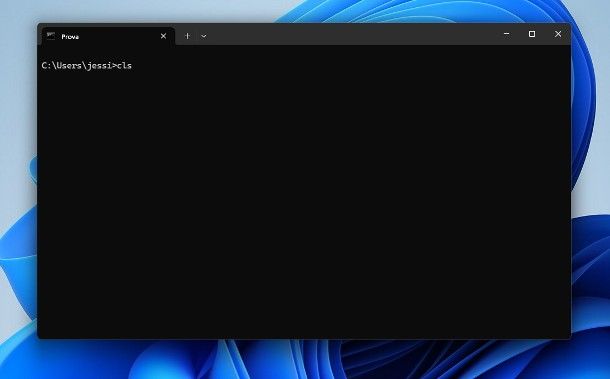Click the blue wallpaper below the terminal window
The image size is (610, 379).
(303, 359)
